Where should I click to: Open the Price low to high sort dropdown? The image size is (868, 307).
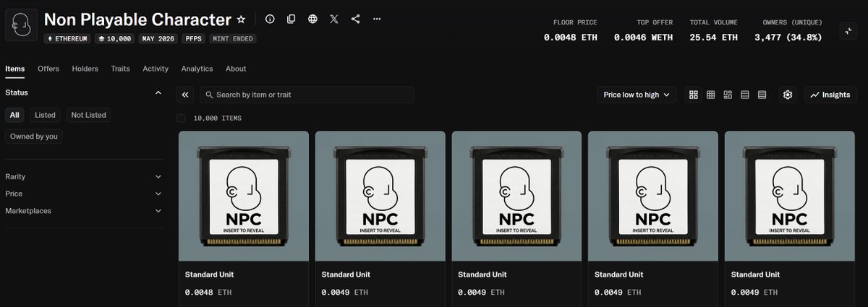[637, 95]
